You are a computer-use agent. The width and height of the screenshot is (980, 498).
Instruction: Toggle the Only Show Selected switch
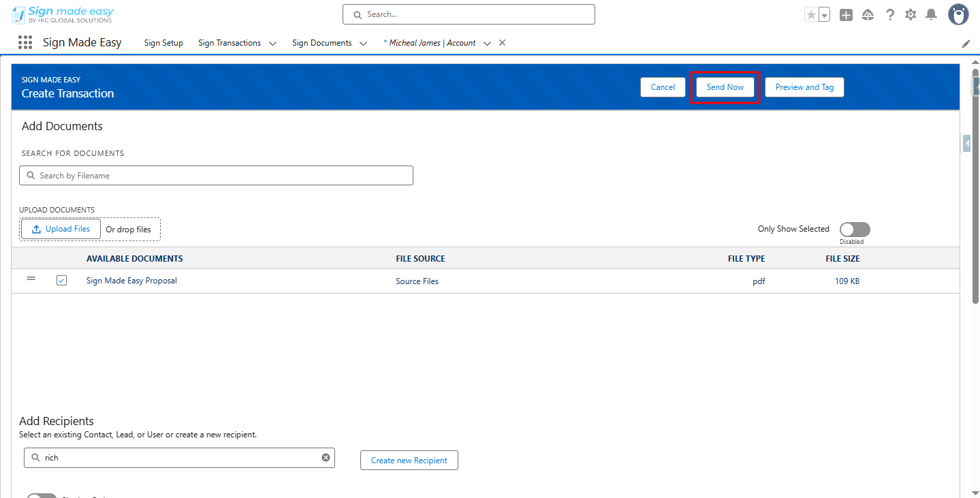[x=854, y=229]
